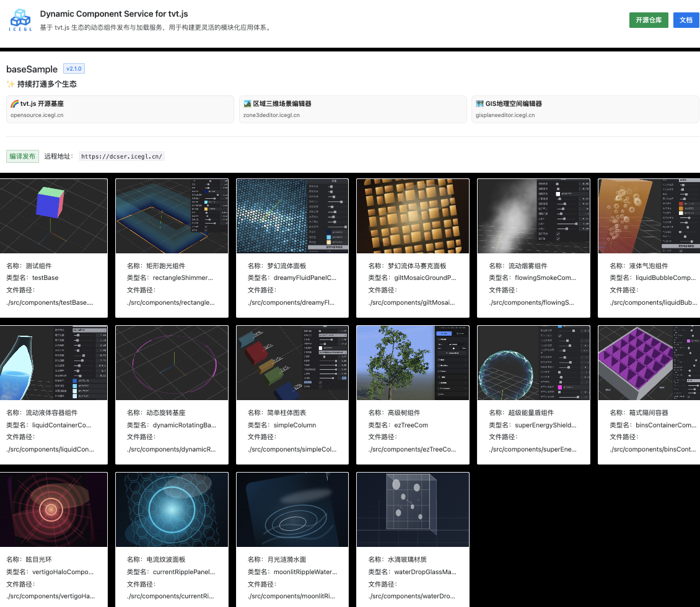This screenshot has width=700, height=607.
Task: Select the remote address https://dcser.icegl.cn/
Action: coord(121,157)
